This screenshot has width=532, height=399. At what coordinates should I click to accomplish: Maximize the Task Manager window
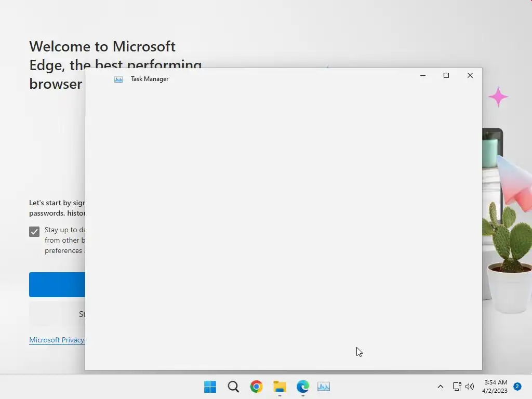coord(446,76)
